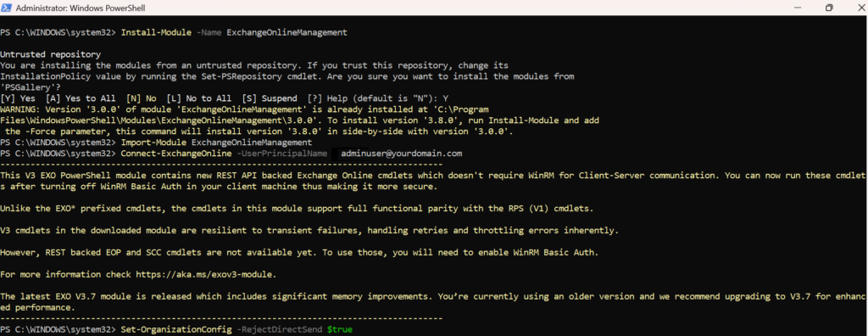Click the -Name parameter after Install-Module

[209, 33]
